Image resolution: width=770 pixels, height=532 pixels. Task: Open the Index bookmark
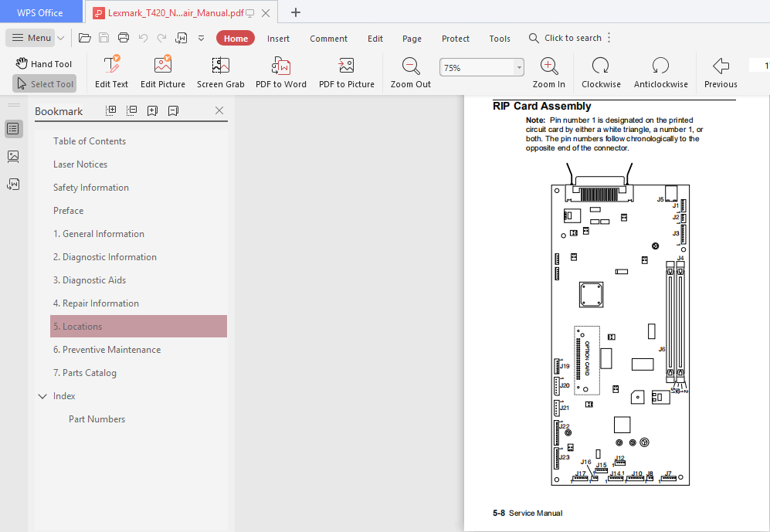(64, 396)
